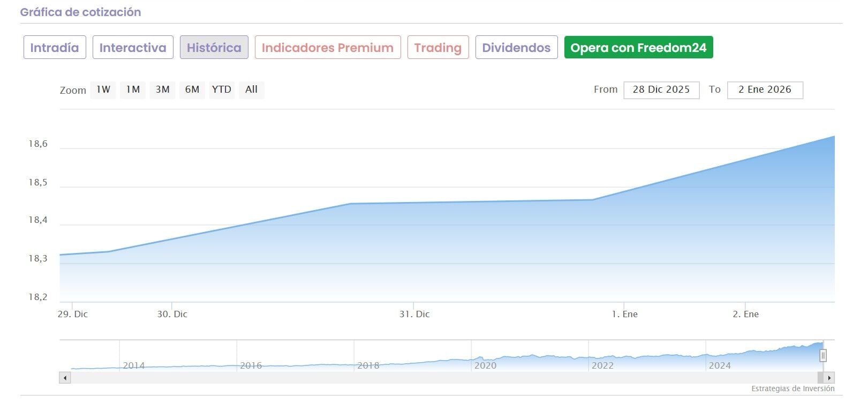
Task: Switch to the Interactiva tab
Action: [x=133, y=47]
